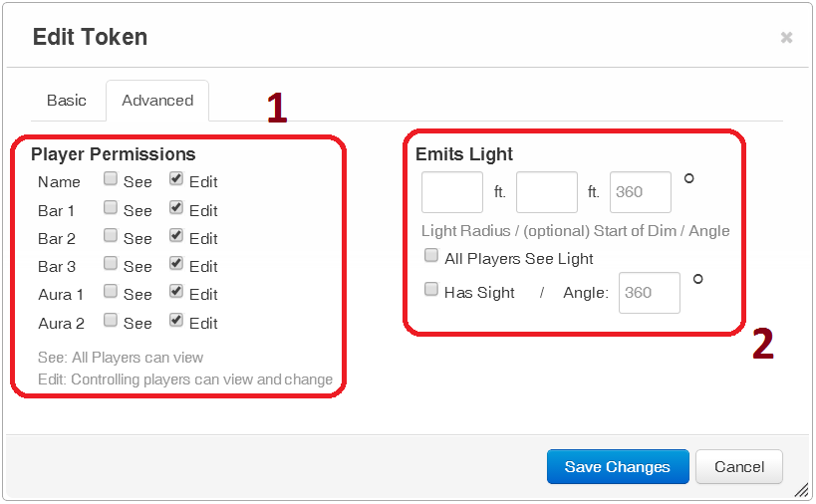The width and height of the screenshot is (816, 504).
Task: Click the Start of Dim input field
Action: [x=547, y=192]
